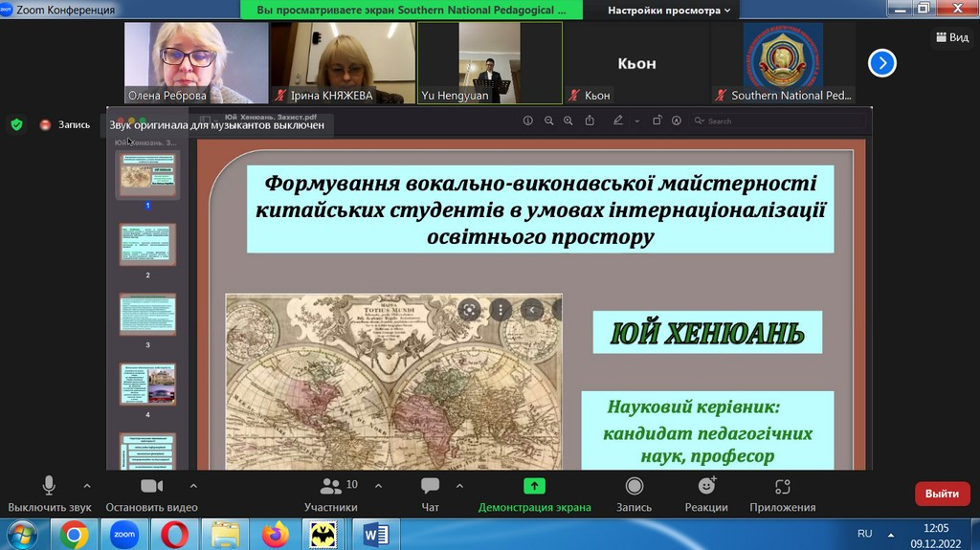Open Zoom from taskbar
The image size is (980, 550).
(x=124, y=535)
